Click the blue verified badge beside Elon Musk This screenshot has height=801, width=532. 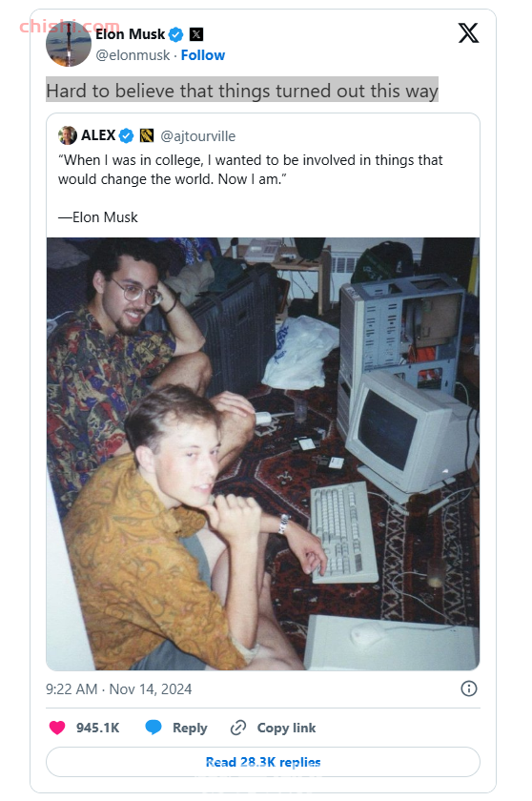point(176,34)
